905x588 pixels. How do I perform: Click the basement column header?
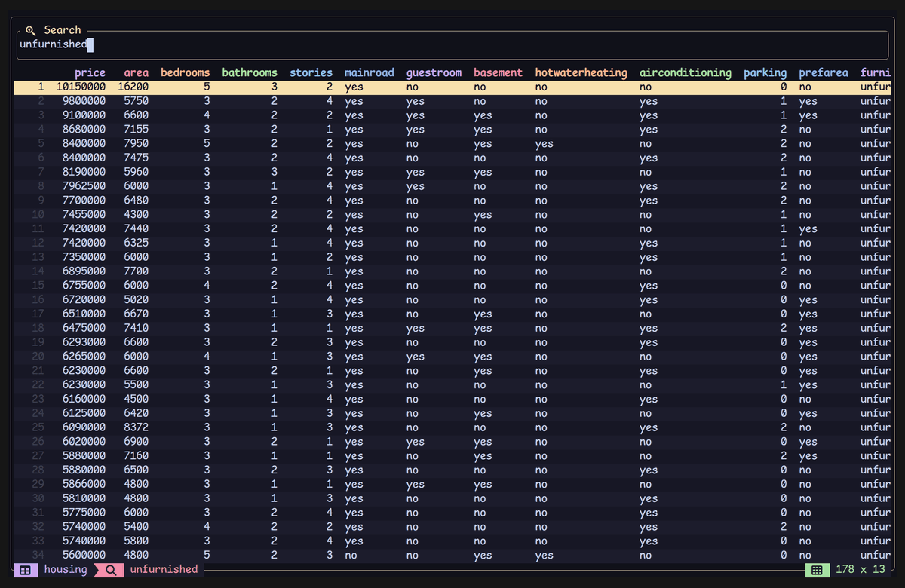[x=498, y=73]
